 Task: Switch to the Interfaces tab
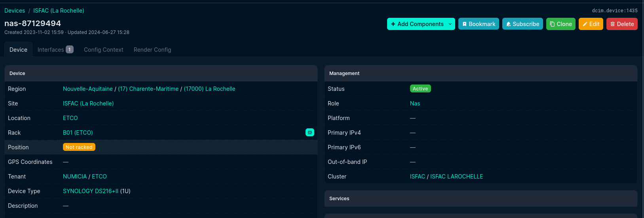[55, 50]
